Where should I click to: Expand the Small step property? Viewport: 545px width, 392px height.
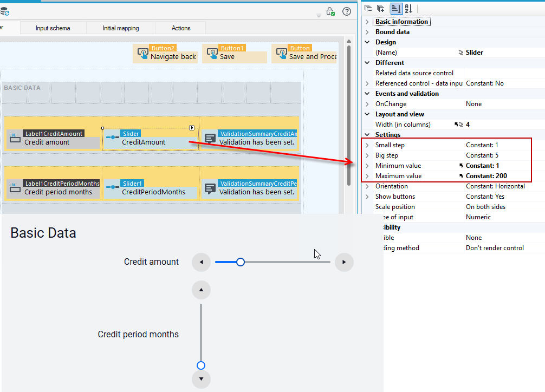[x=367, y=145]
